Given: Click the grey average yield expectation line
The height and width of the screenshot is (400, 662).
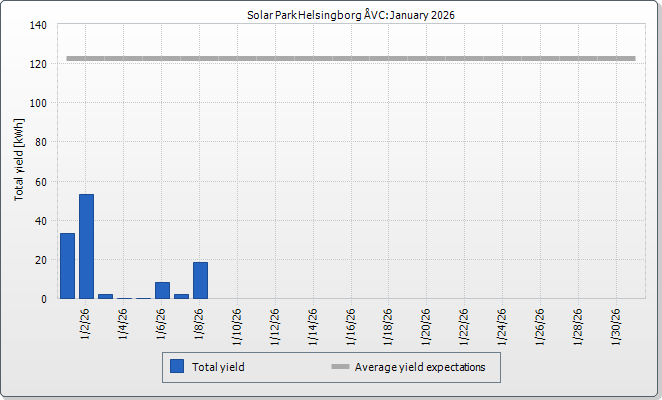Looking at the screenshot, I should point(350,59).
